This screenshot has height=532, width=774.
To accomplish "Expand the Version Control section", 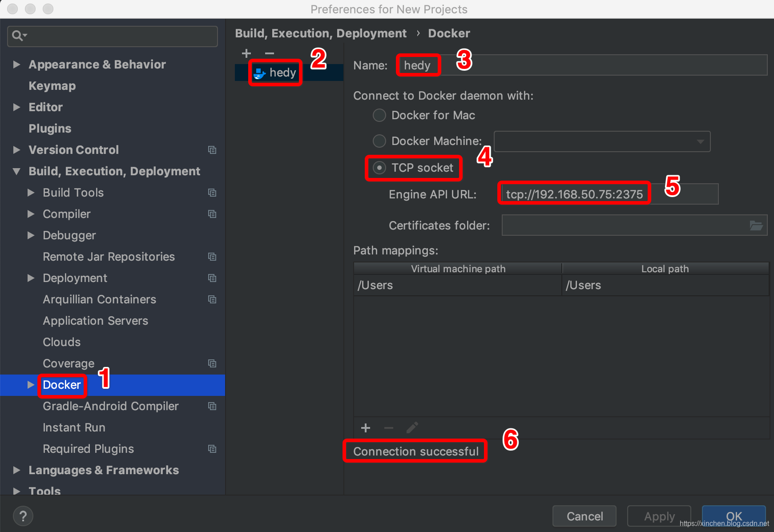I will pyautogui.click(x=17, y=150).
